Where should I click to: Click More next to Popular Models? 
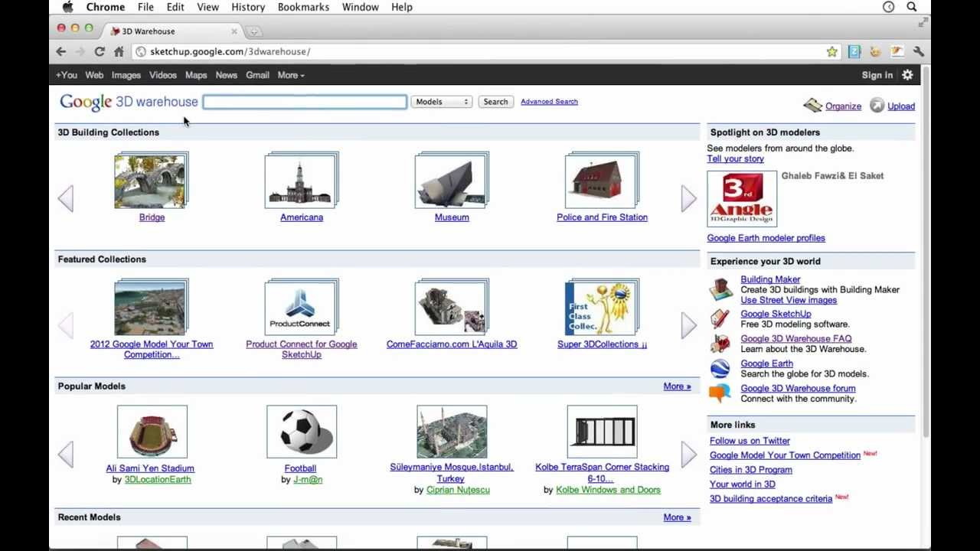[x=677, y=386]
